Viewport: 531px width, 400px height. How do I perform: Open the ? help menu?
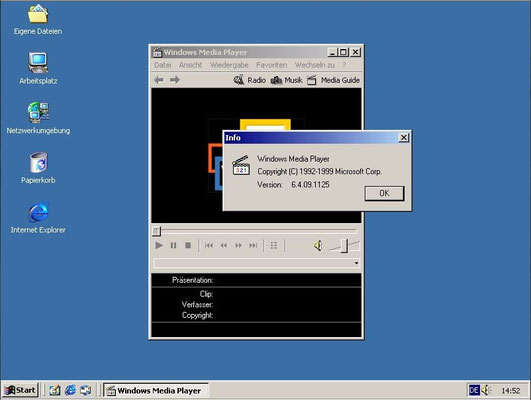(344, 65)
